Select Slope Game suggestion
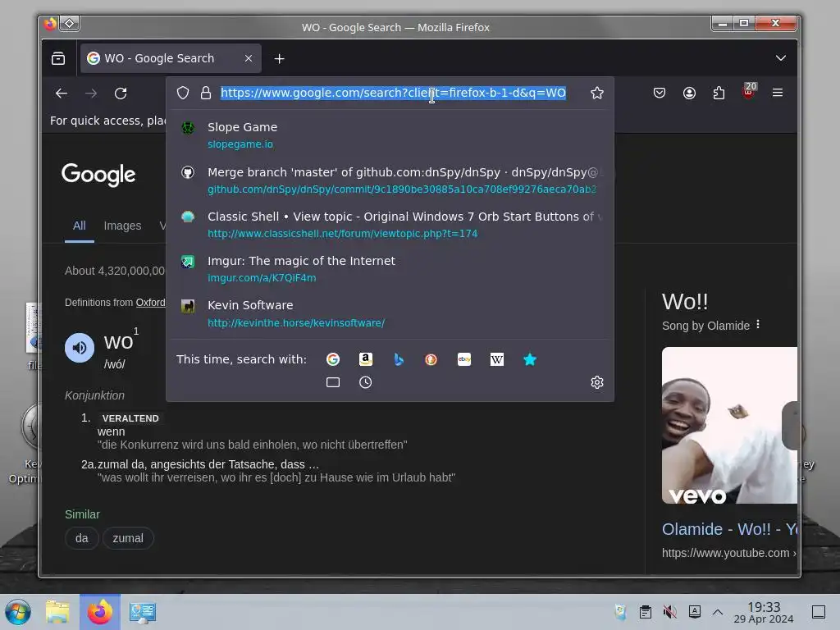This screenshot has height=630, width=840. tap(390, 135)
